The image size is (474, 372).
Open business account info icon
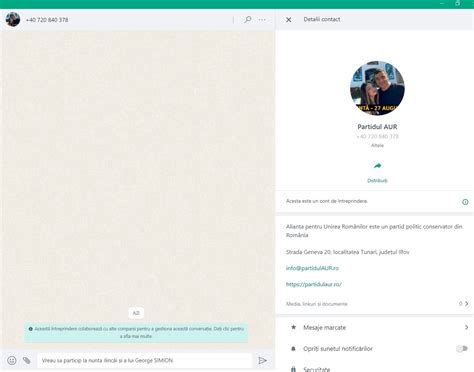465,202
